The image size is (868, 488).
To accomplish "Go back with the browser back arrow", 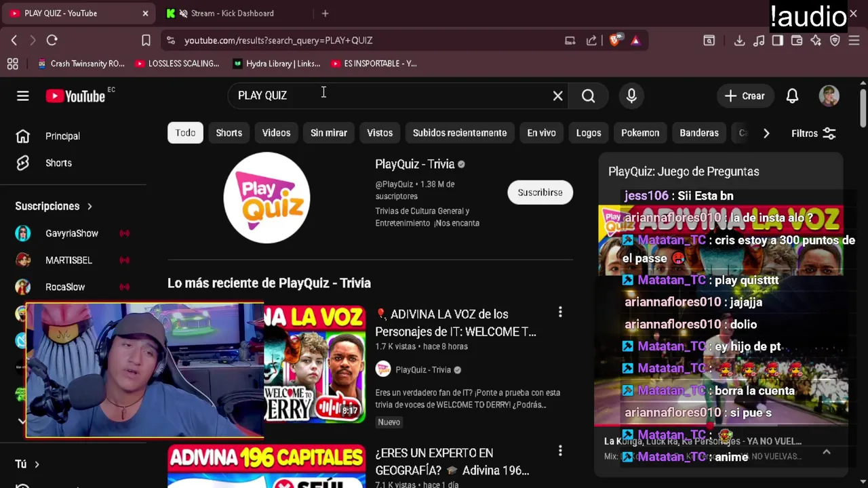I will tap(14, 41).
